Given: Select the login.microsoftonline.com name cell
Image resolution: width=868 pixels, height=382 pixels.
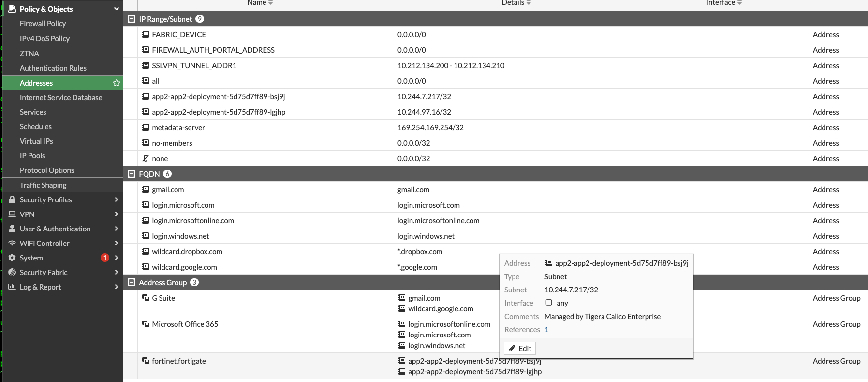Looking at the screenshot, I should coord(265,220).
